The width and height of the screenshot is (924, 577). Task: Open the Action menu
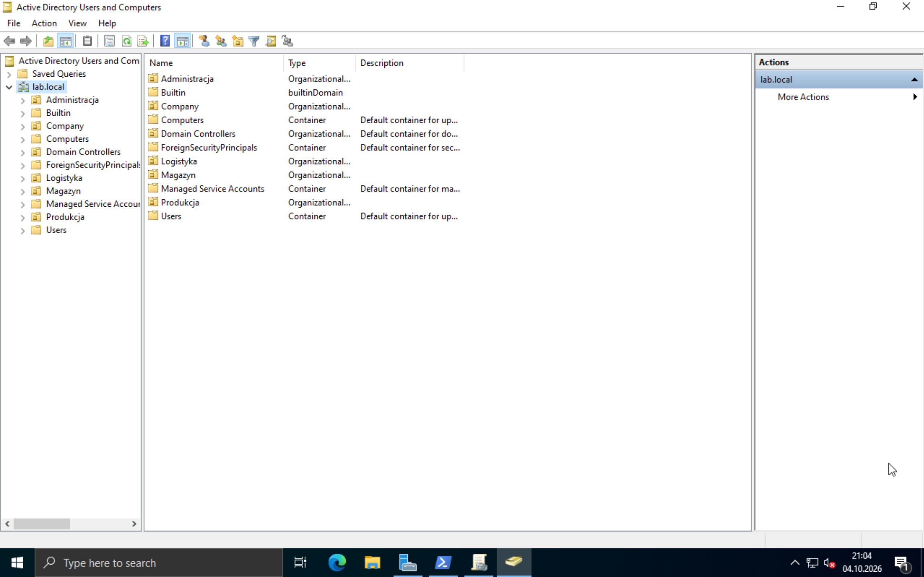click(x=44, y=23)
